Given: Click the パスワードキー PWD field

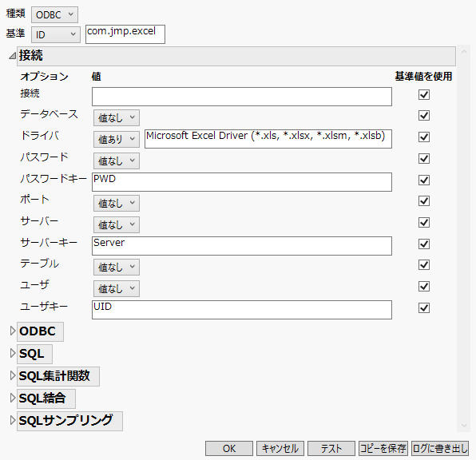Looking at the screenshot, I should [242, 182].
